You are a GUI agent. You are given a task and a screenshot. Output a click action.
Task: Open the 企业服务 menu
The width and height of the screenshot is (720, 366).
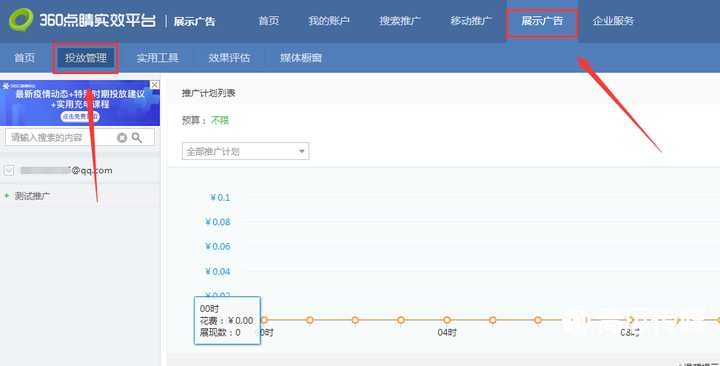click(x=613, y=21)
